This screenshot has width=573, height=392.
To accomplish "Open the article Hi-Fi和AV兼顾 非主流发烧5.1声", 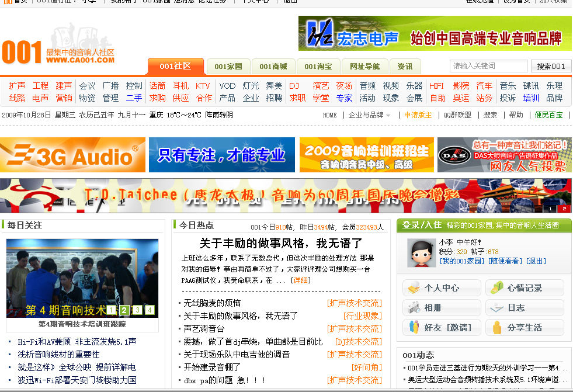I will pyautogui.click(x=77, y=342).
